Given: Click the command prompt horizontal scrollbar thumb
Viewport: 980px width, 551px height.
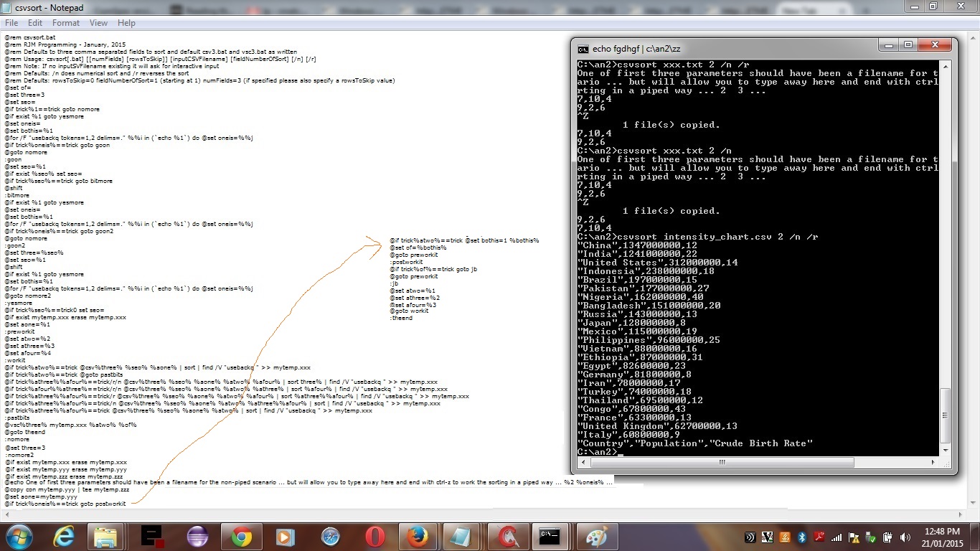Looking at the screenshot, I should click(721, 462).
